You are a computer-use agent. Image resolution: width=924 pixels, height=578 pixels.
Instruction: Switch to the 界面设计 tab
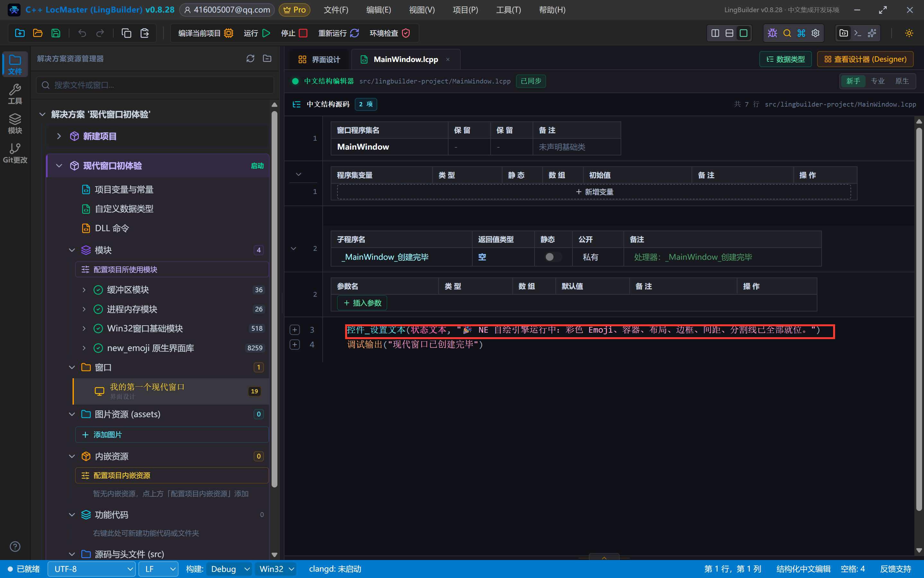coord(319,59)
